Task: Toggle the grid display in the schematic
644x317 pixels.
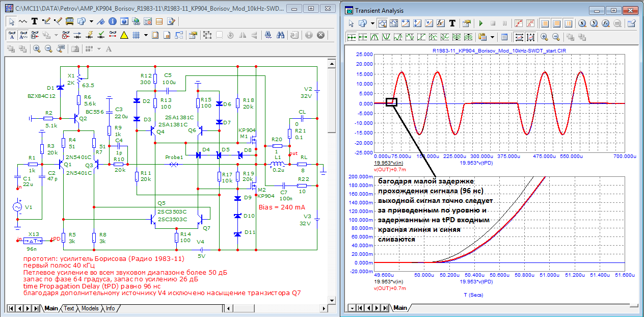Action: point(136,35)
